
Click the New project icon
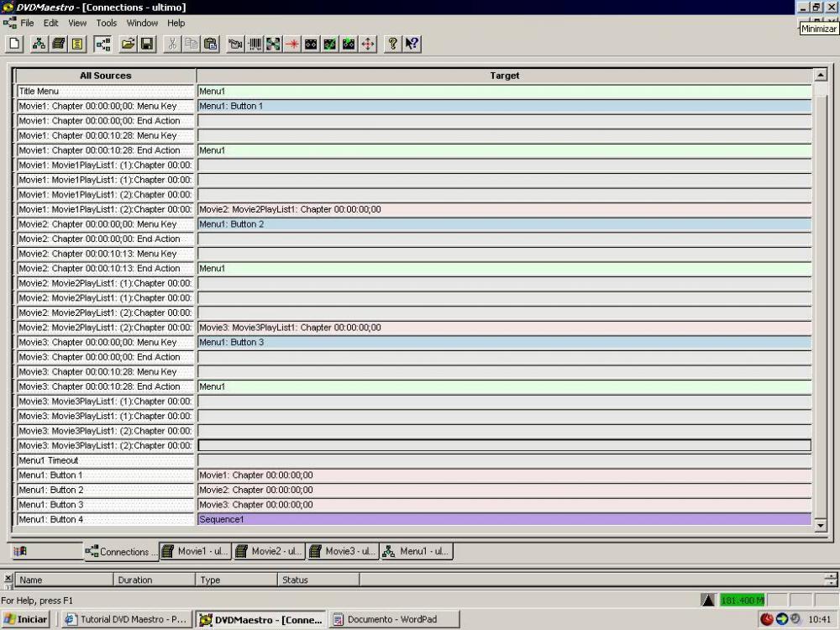pos(14,44)
